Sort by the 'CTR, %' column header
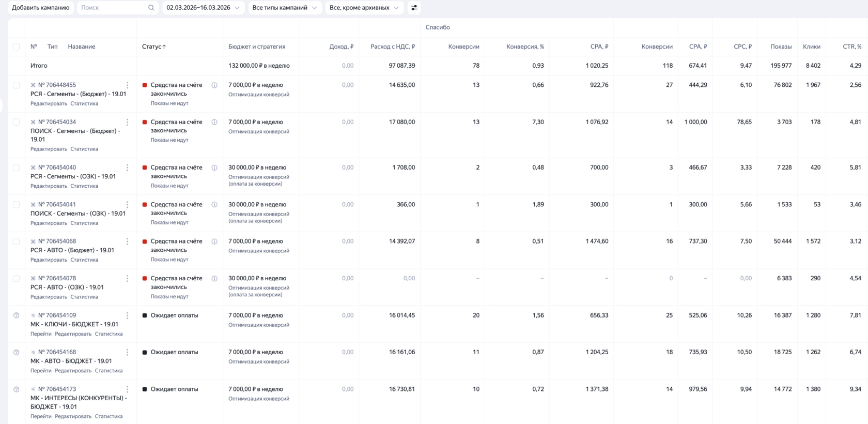868x424 pixels. pyautogui.click(x=852, y=47)
